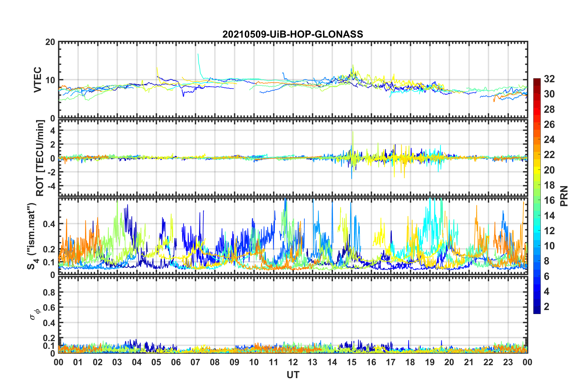This screenshot has height=392, width=586.
Task: Click x-axis tick label 21
Action: click(469, 362)
